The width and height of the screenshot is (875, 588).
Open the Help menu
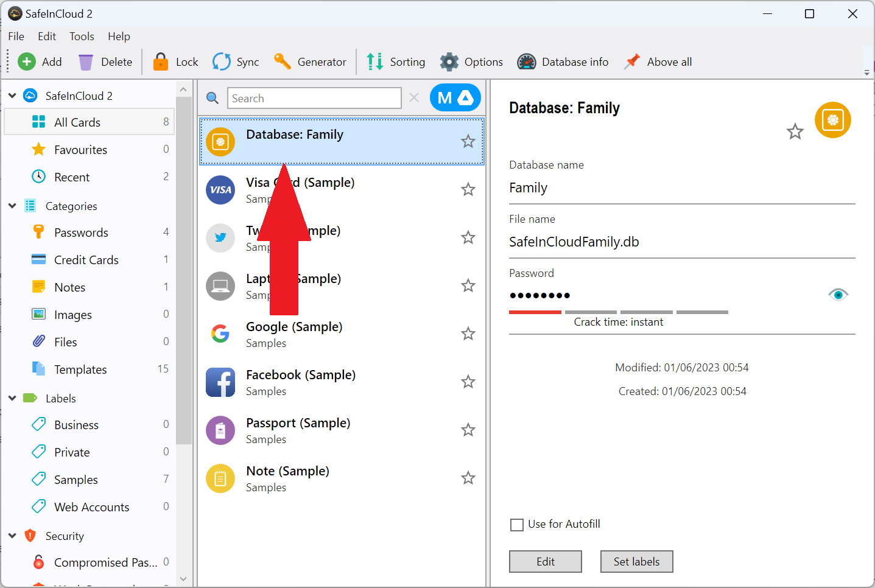[x=119, y=37]
